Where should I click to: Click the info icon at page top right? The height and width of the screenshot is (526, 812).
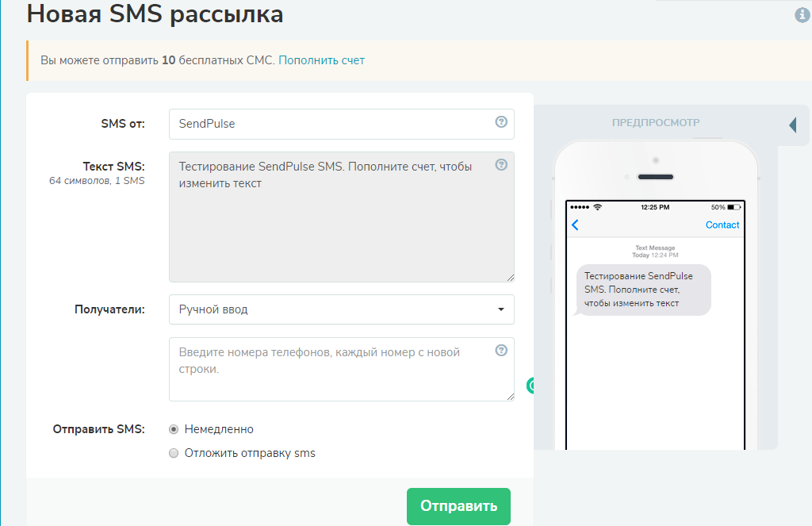tap(802, 15)
